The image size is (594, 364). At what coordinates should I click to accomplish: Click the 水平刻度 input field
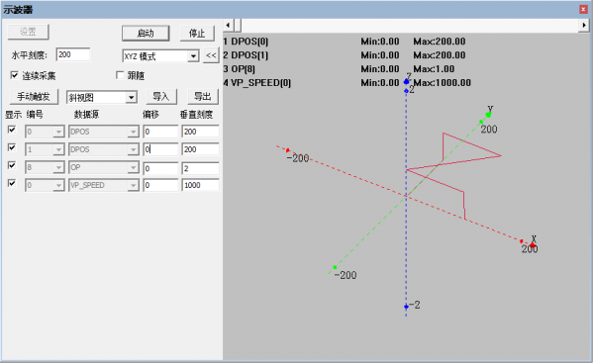click(x=73, y=54)
